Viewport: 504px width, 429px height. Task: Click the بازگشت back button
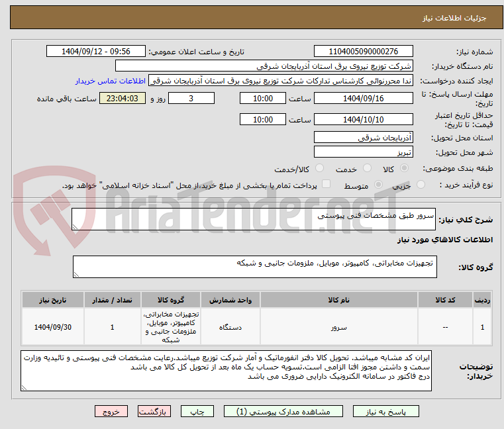click(x=154, y=411)
